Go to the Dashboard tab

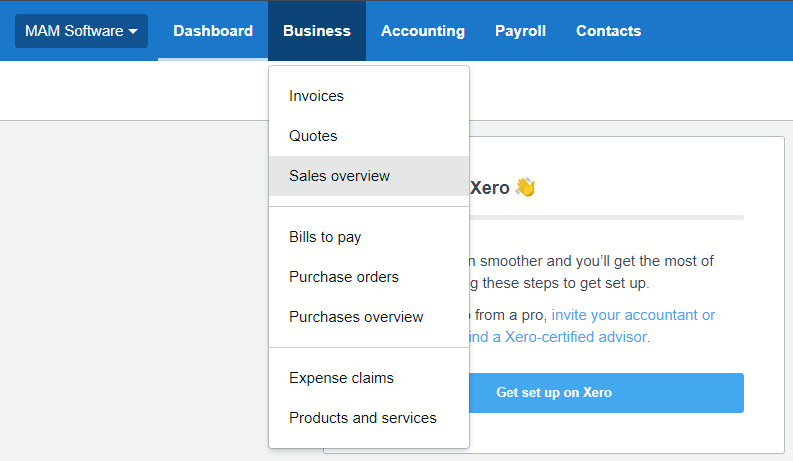[213, 31]
